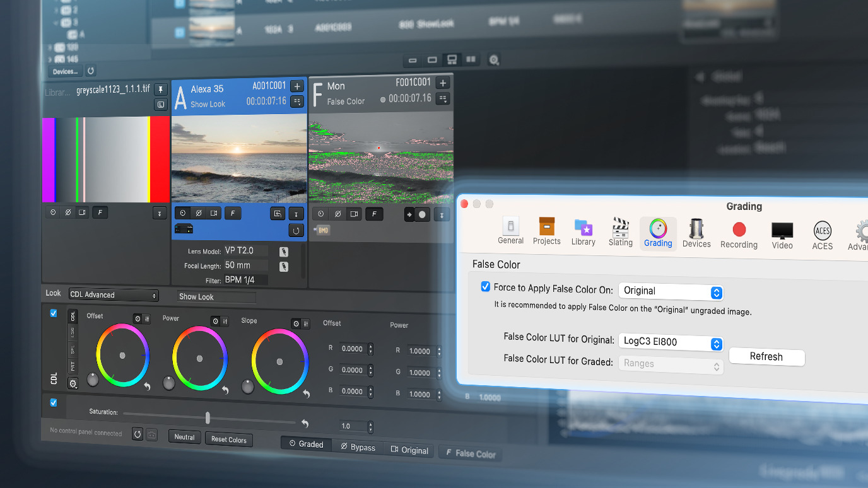Toggle the False Color F button on Mon slot
Image resolution: width=868 pixels, height=488 pixels.
[374, 214]
